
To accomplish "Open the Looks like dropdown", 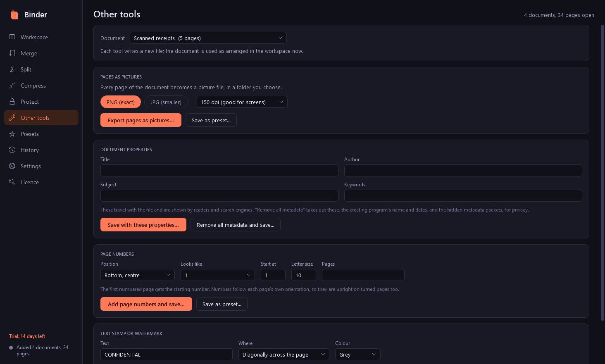I will coord(218,275).
